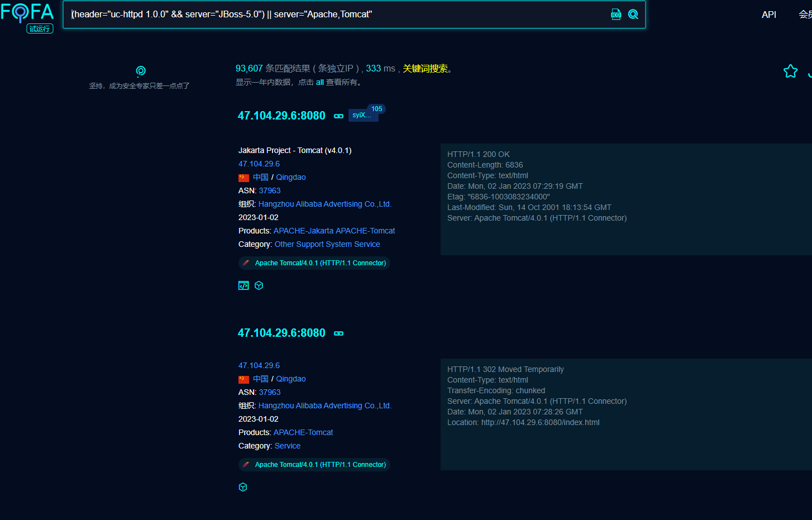This screenshot has width=812, height=520.
Task: Click date 2023-01-02 in the Jakarta Project result
Action: [259, 217]
